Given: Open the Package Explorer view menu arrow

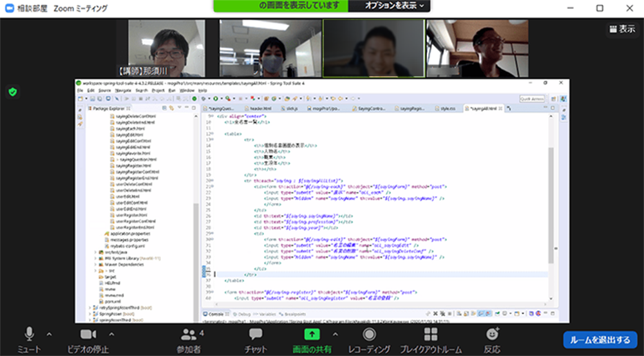Looking at the screenshot, I should (x=180, y=108).
